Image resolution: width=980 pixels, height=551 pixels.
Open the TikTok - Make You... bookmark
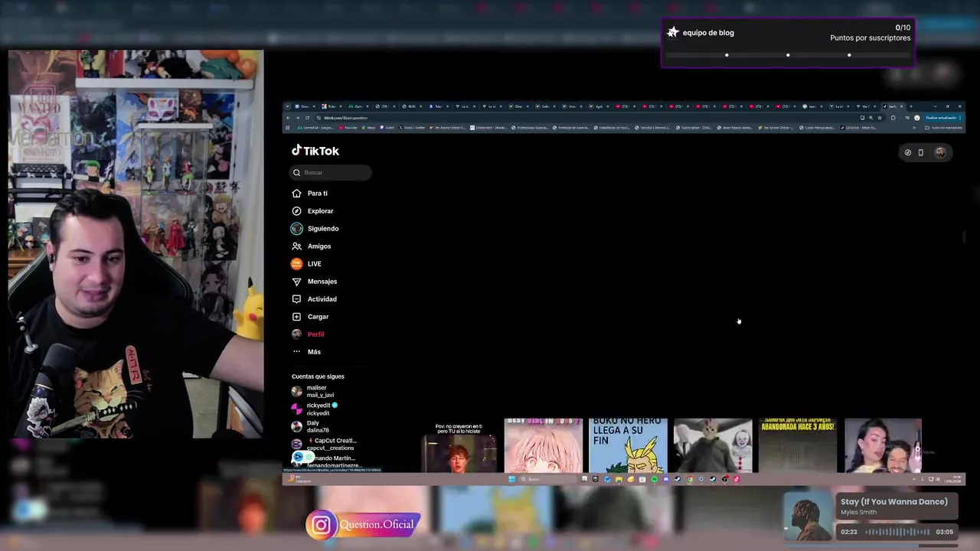point(858,128)
